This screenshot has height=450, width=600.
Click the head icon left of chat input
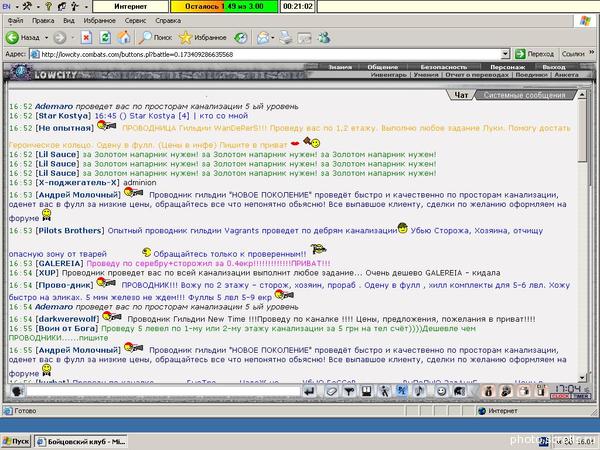(17, 391)
